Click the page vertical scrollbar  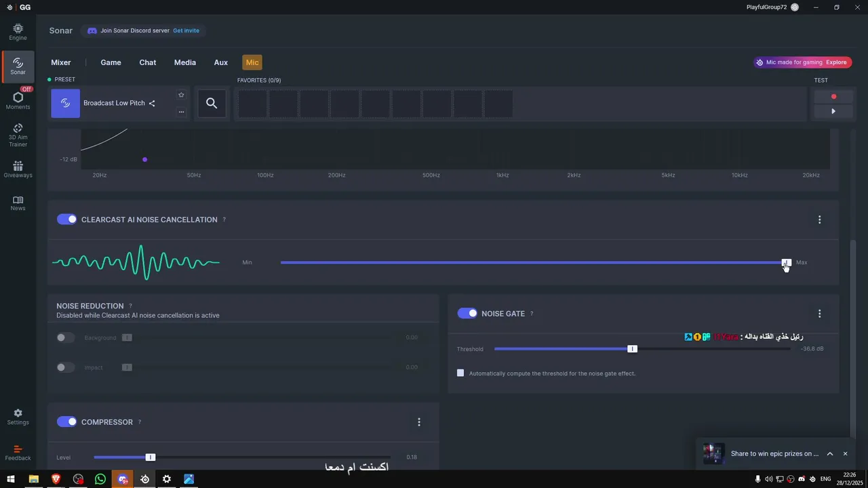853,338
